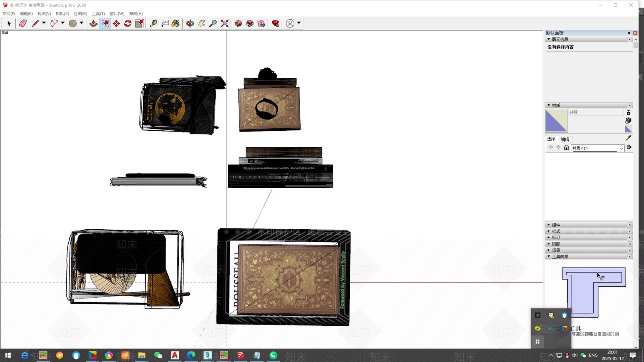Expand the 标记 tags panel

pos(549,237)
